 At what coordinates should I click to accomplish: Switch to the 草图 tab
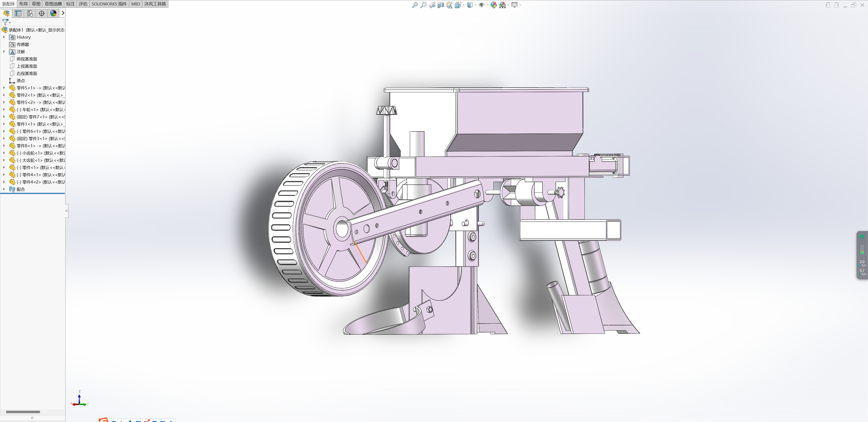pos(36,4)
